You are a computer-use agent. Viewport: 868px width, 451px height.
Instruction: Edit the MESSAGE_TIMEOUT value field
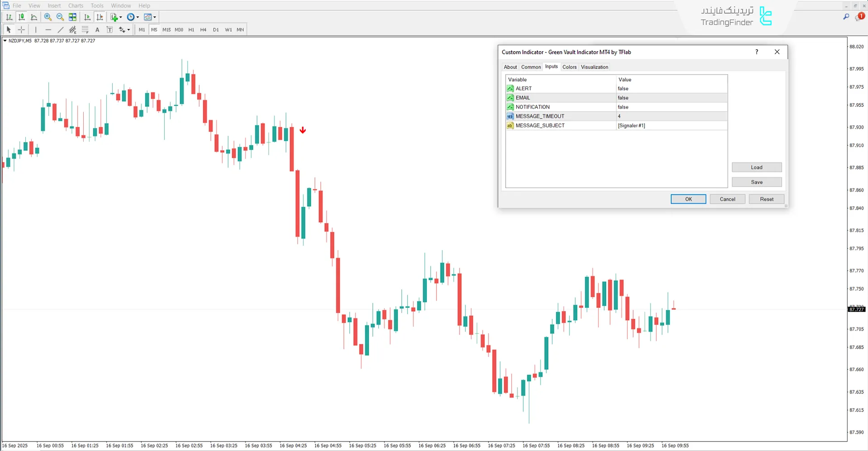pyautogui.click(x=671, y=116)
